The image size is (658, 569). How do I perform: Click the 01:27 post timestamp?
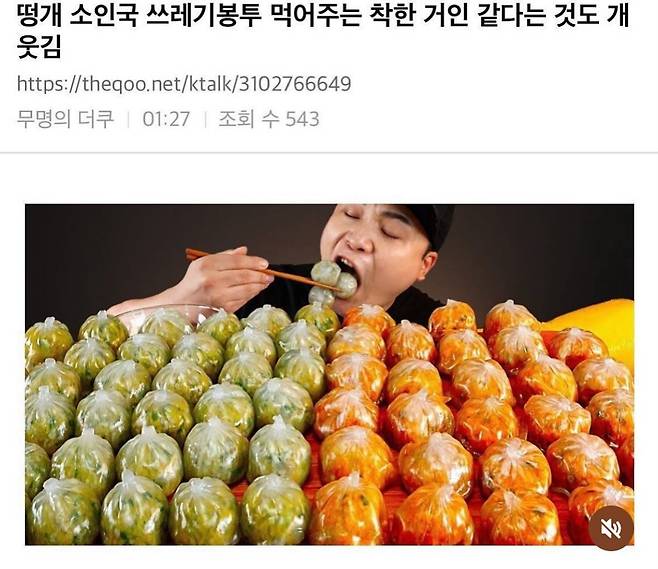[166, 119]
